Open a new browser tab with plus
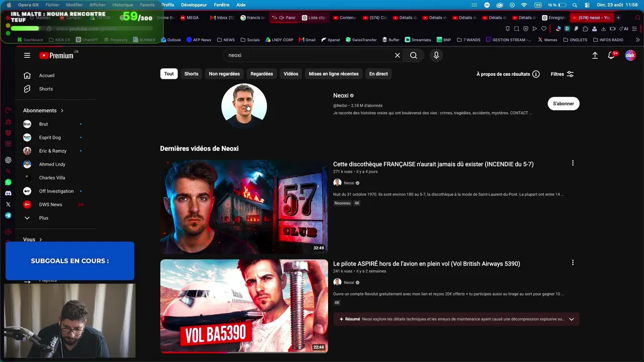 (x=618, y=18)
